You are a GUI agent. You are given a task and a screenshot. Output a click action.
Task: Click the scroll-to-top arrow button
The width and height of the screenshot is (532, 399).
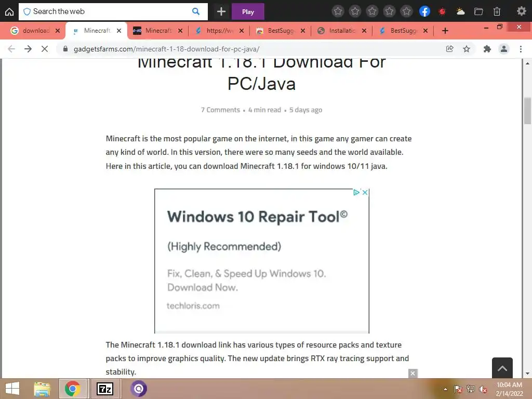point(502,368)
